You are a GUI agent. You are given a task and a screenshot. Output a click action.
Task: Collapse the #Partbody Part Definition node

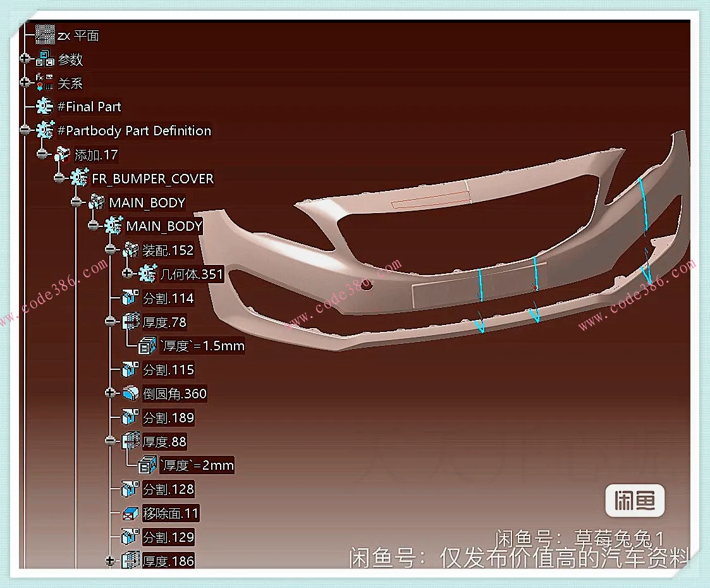pos(25,130)
